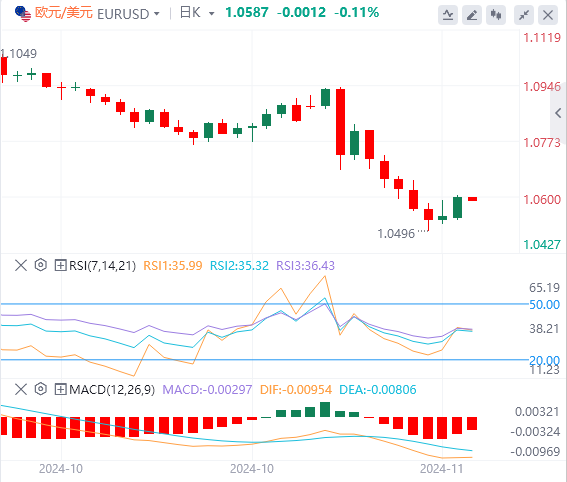Open RSI indicator settings

41,265
